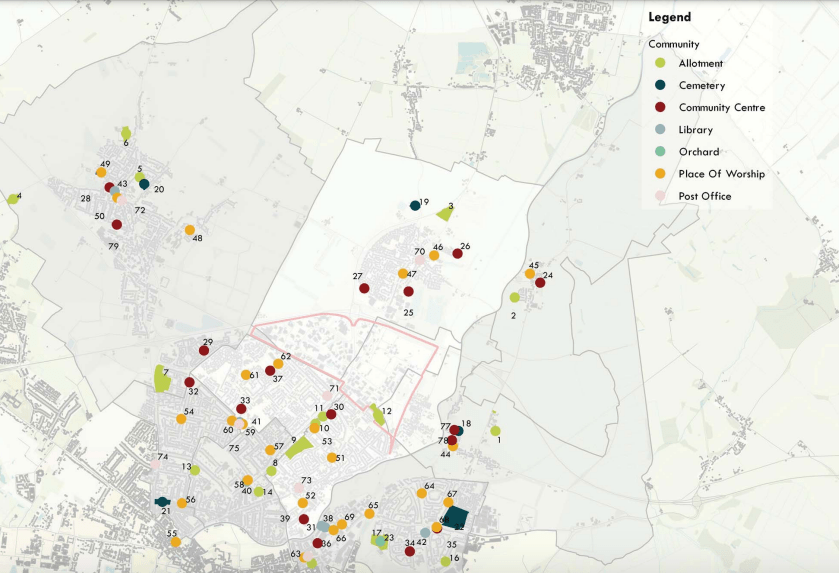Click cemetery marker numbered 19

415,206
